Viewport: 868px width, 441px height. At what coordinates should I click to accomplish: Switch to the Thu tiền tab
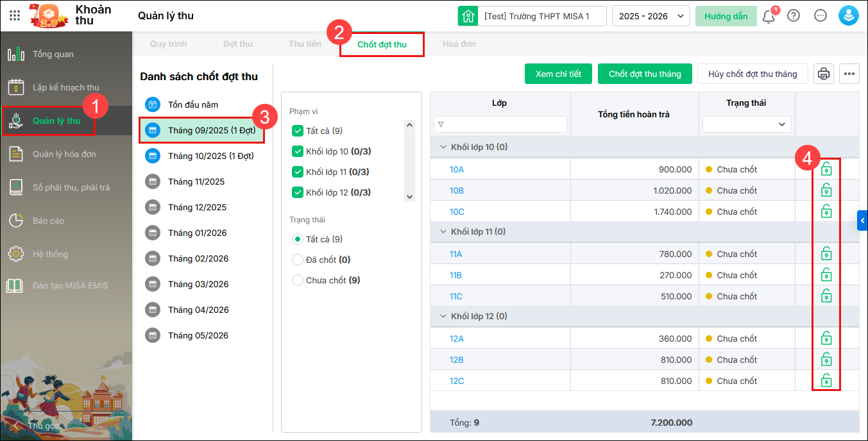(305, 44)
